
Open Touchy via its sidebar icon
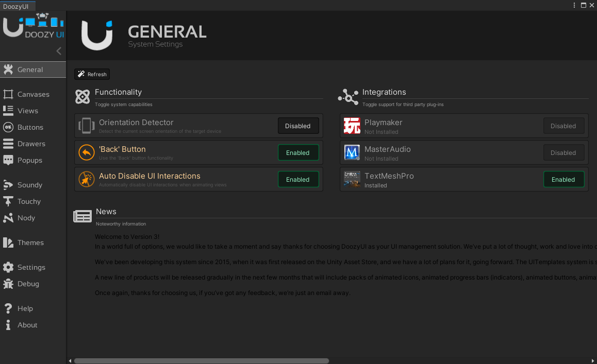(8, 201)
